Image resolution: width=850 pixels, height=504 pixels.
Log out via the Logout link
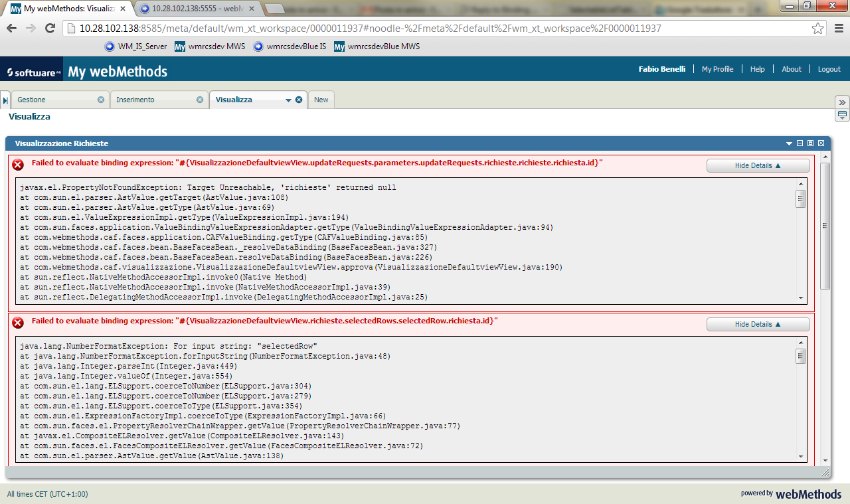[x=829, y=69]
